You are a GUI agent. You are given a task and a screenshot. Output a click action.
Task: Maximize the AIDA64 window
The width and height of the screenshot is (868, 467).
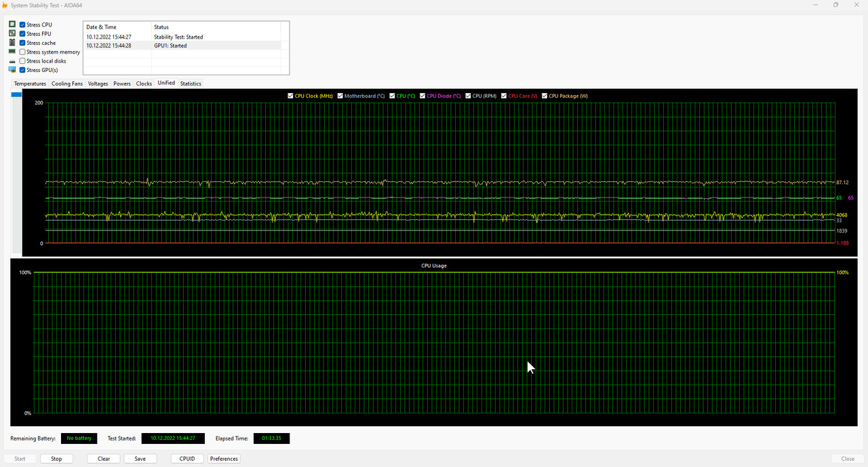pyautogui.click(x=835, y=5)
